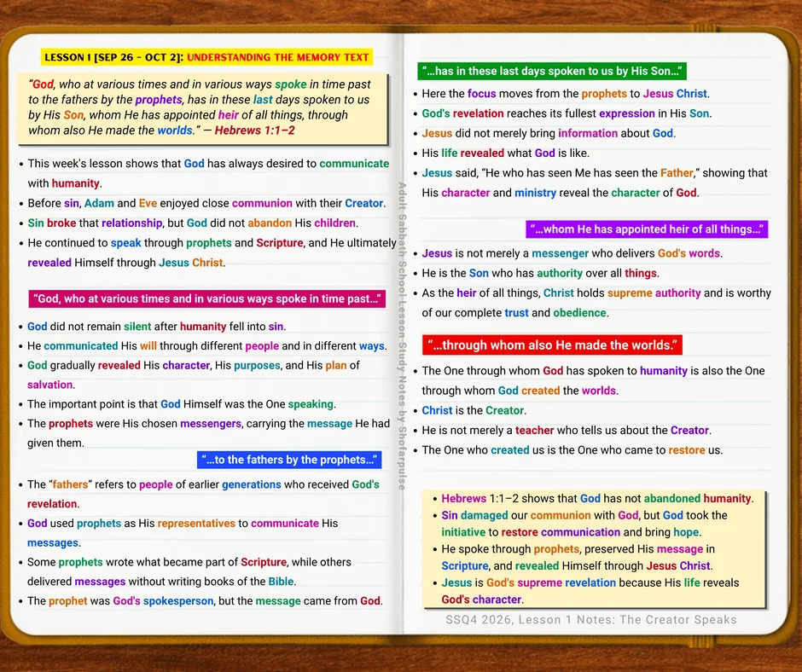The width and height of the screenshot is (802, 672).
Task: Click the word 'spokesperson' in 'God's spokesperson'
Action: (178, 601)
